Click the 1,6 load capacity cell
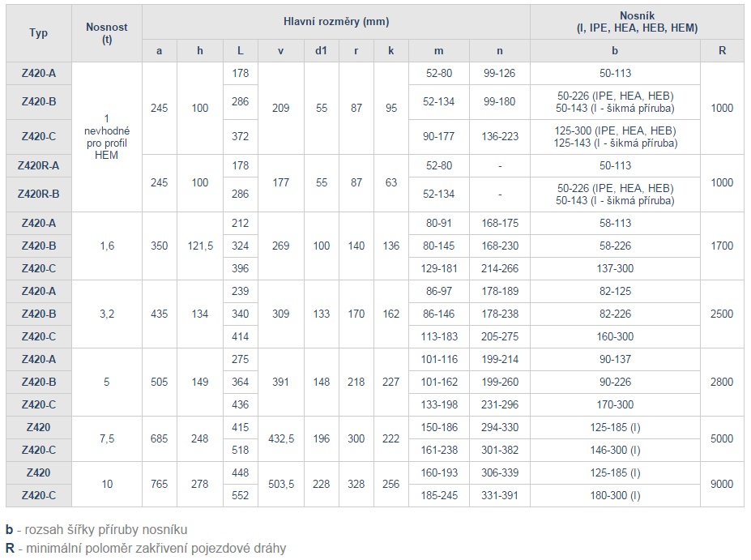The width and height of the screenshot is (751, 560). click(106, 246)
